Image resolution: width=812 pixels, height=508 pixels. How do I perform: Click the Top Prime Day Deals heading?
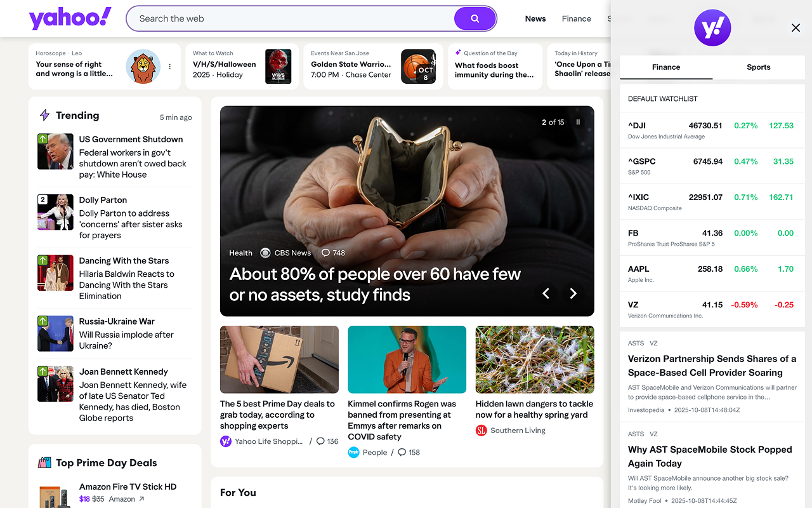107,463
